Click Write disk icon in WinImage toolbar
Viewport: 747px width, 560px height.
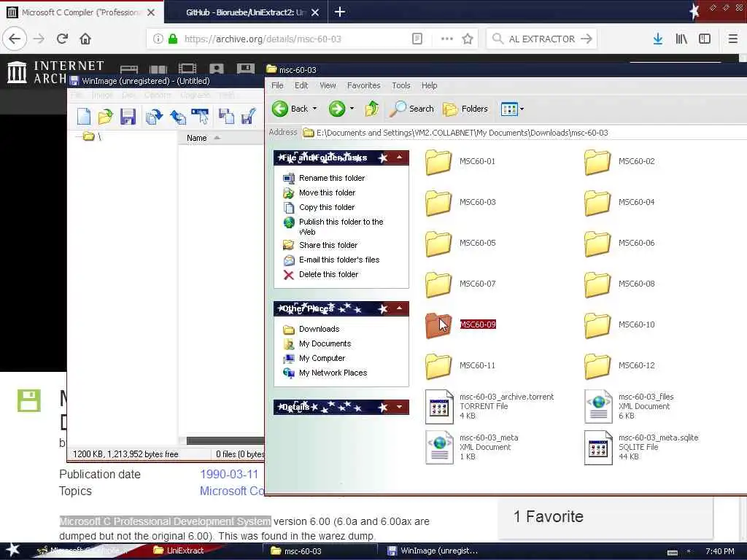pos(178,116)
